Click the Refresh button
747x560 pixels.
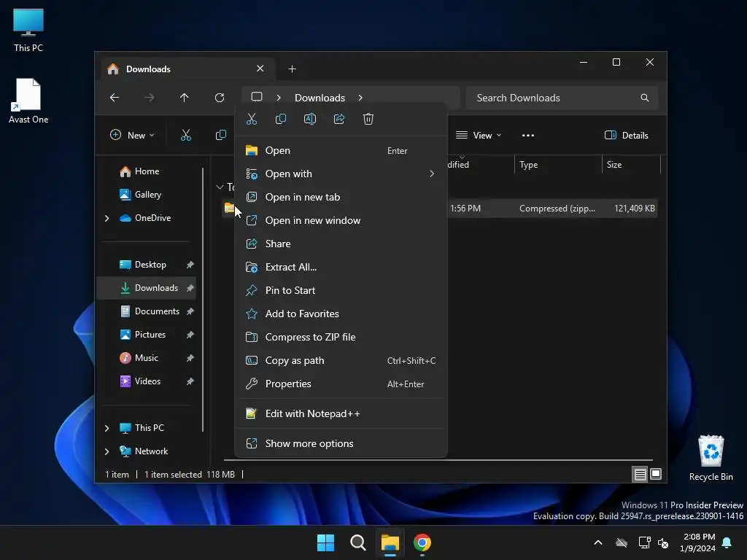pos(220,98)
